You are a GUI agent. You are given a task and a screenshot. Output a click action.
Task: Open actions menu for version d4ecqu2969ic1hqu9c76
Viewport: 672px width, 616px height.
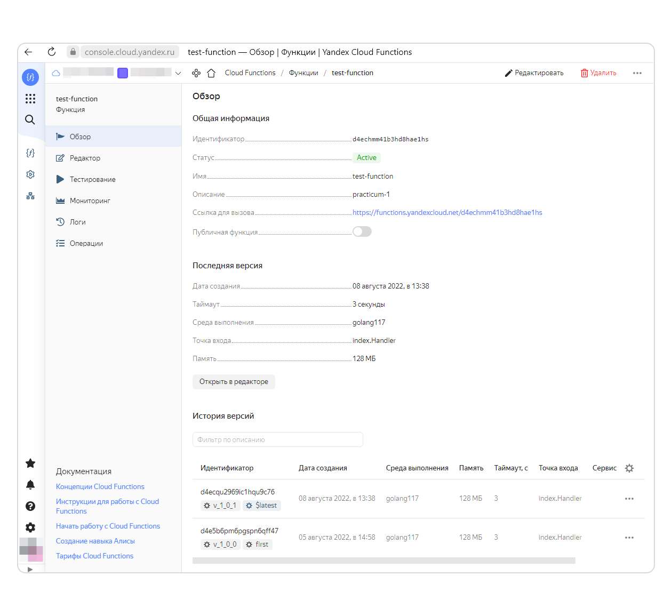629,499
